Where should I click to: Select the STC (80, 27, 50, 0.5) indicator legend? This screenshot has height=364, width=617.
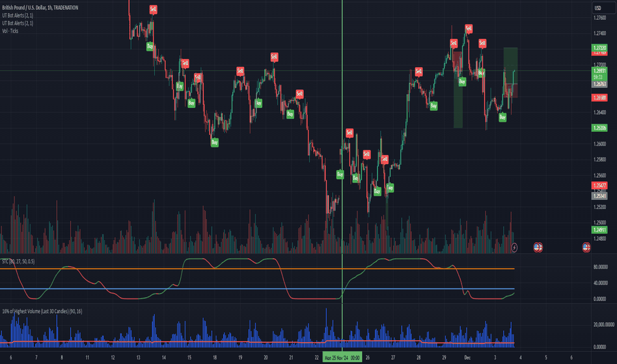(18, 261)
